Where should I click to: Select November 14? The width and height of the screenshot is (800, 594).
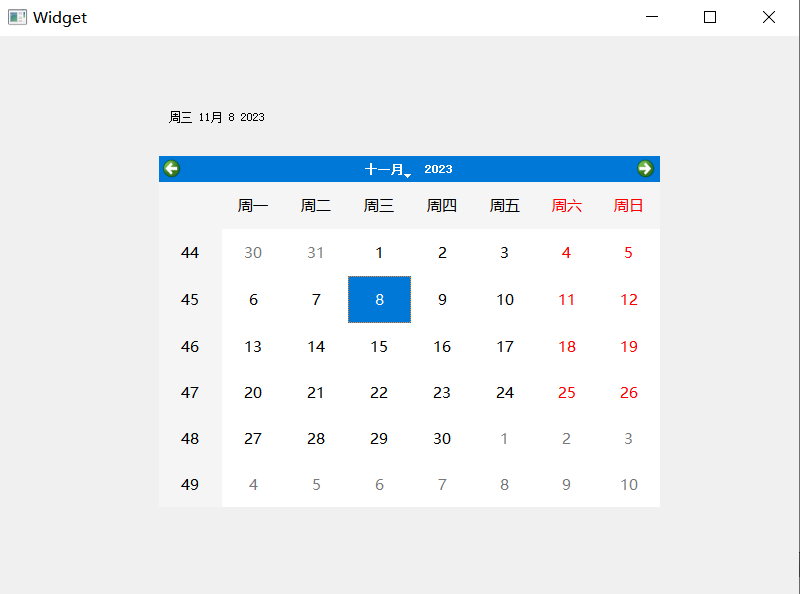pos(316,346)
